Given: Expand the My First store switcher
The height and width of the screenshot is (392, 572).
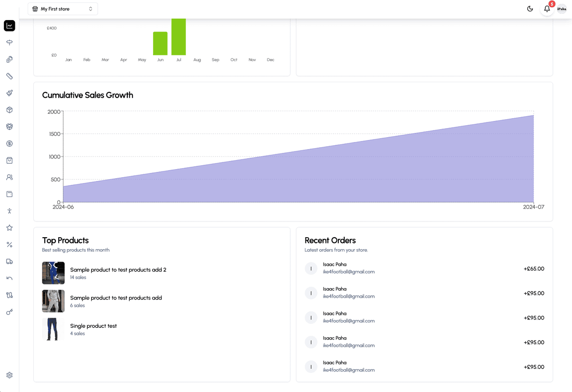Looking at the screenshot, I should (63, 9).
